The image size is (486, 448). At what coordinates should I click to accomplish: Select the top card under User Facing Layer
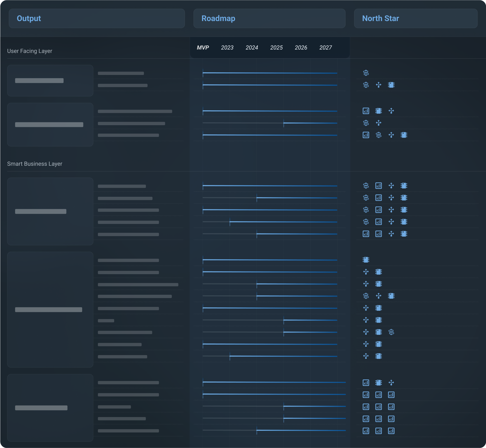(x=50, y=81)
